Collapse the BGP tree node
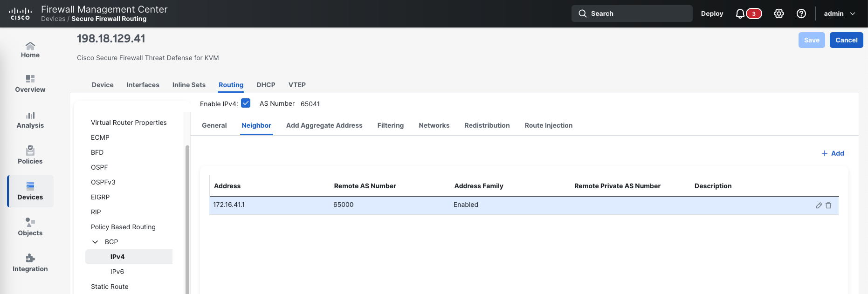Screen dimensions: 868x294 pyautogui.click(x=95, y=242)
